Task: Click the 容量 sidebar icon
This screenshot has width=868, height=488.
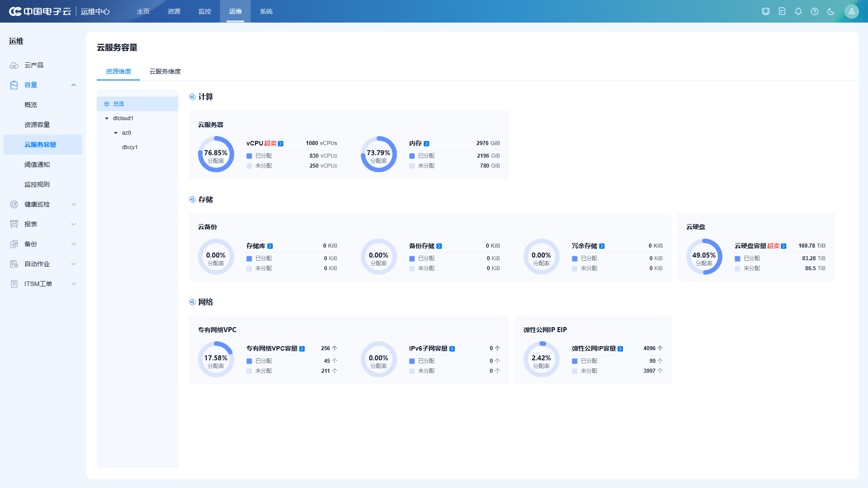Action: [14, 85]
